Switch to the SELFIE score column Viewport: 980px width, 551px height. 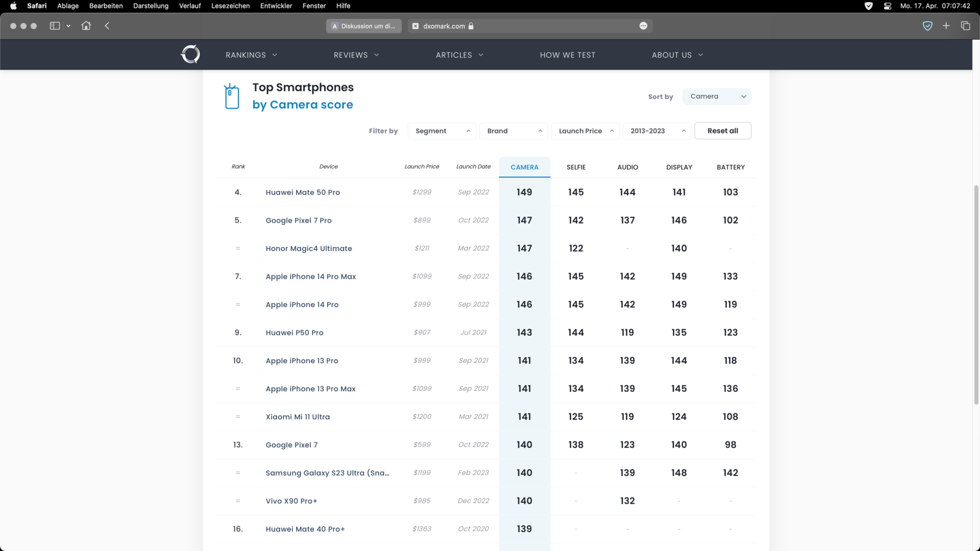point(576,167)
